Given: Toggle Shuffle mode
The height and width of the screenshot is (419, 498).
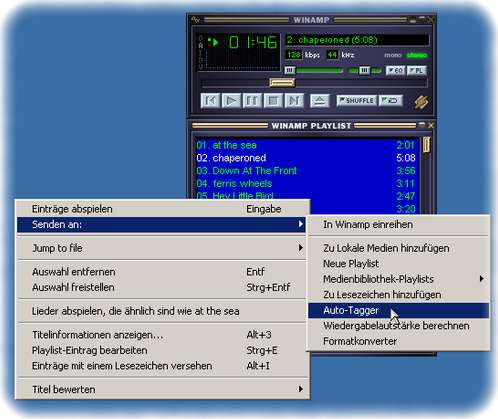Looking at the screenshot, I should point(356,100).
